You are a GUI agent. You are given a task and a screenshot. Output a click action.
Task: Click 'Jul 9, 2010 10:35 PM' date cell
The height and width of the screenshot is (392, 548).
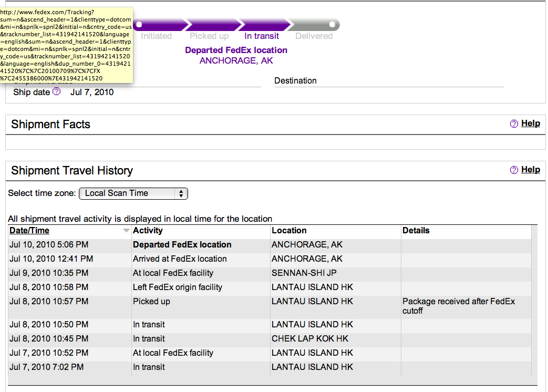(49, 273)
